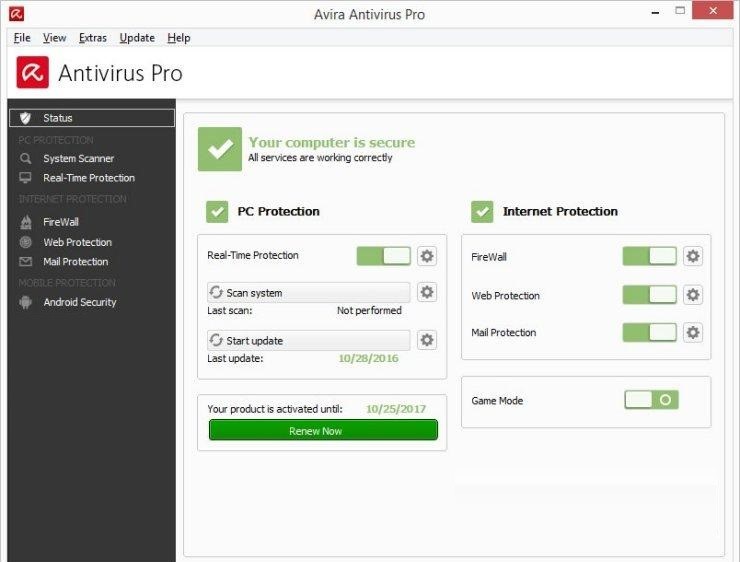Click the FireWall icon in sidebar
740x562 pixels.
[25, 222]
